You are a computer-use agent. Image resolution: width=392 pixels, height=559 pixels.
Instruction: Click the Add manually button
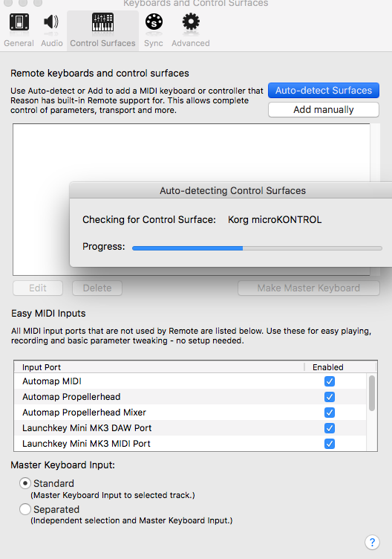click(323, 109)
